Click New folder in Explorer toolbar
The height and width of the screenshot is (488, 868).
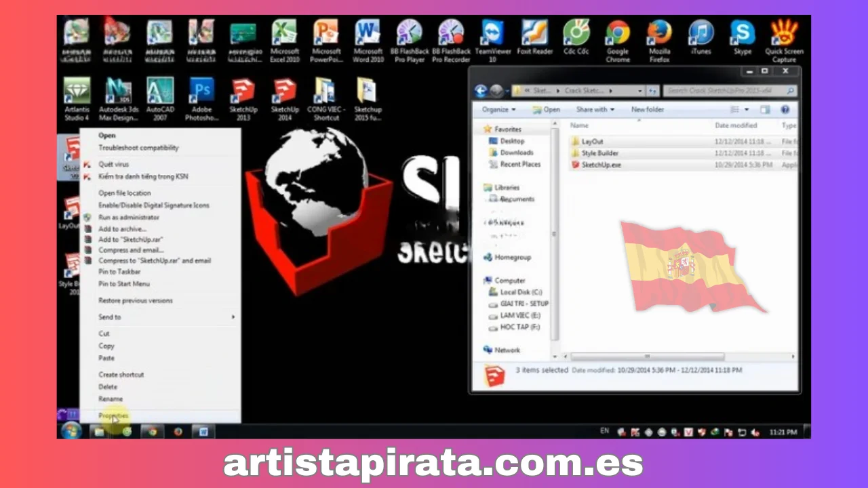[648, 109]
